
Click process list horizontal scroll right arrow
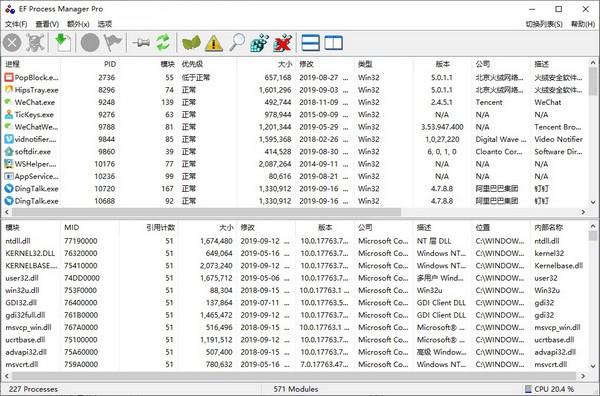click(584, 212)
